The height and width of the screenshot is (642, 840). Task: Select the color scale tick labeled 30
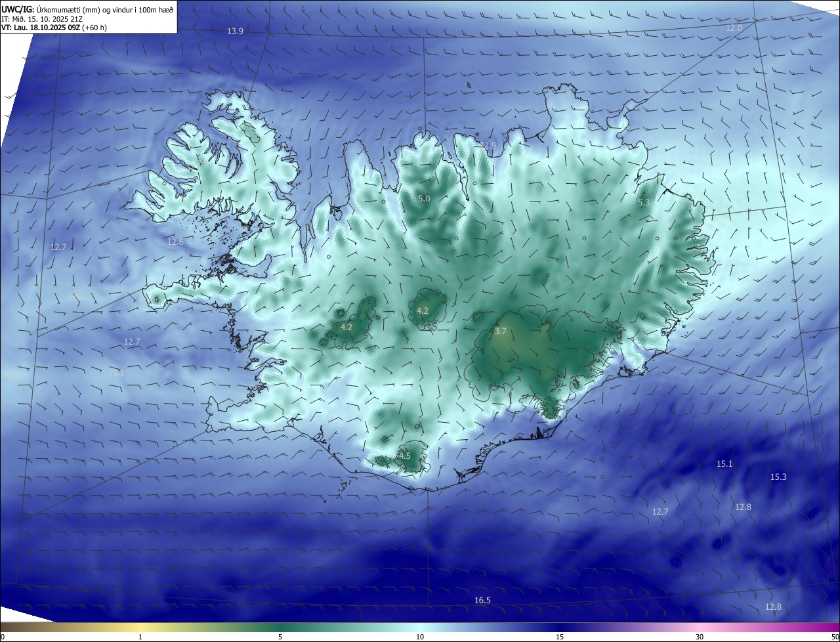(x=700, y=637)
